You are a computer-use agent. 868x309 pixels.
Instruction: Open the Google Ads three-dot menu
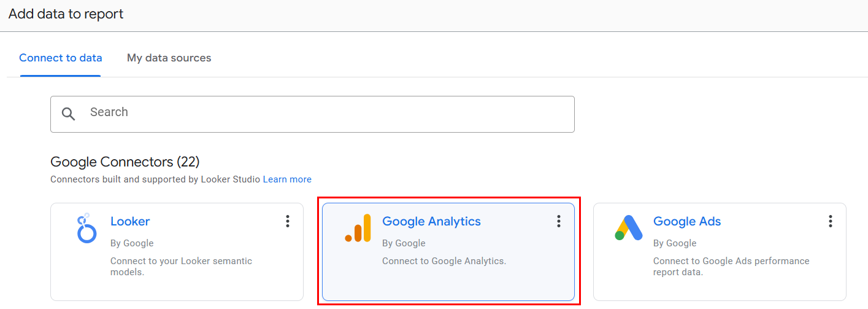830,221
